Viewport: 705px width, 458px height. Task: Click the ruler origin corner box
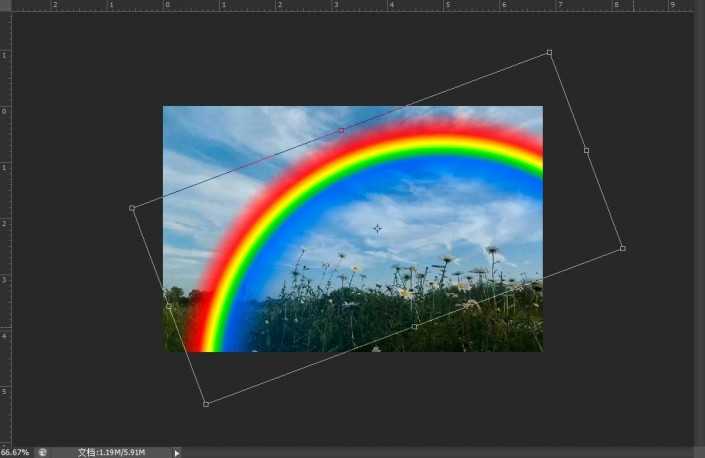[x=5, y=5]
